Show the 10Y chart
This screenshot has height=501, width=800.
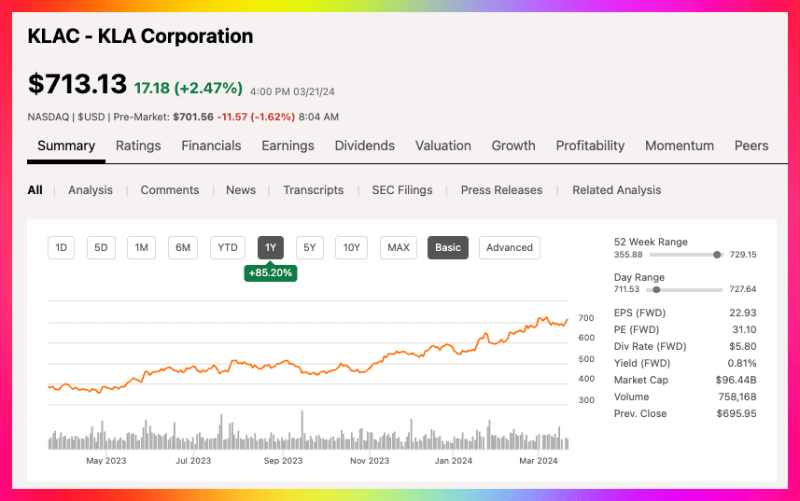[x=352, y=247]
